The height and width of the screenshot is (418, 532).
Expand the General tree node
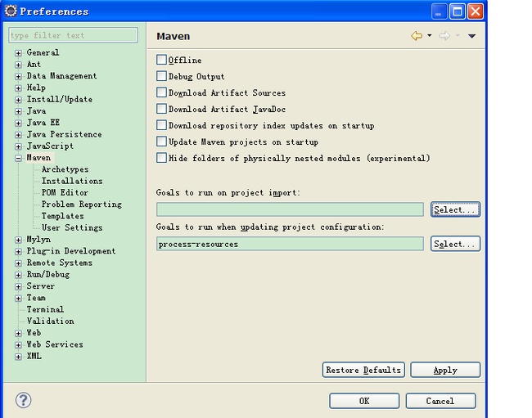[x=18, y=53]
